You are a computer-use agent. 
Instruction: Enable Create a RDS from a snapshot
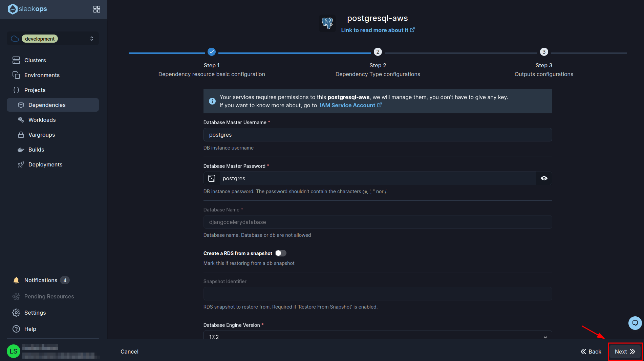281,253
